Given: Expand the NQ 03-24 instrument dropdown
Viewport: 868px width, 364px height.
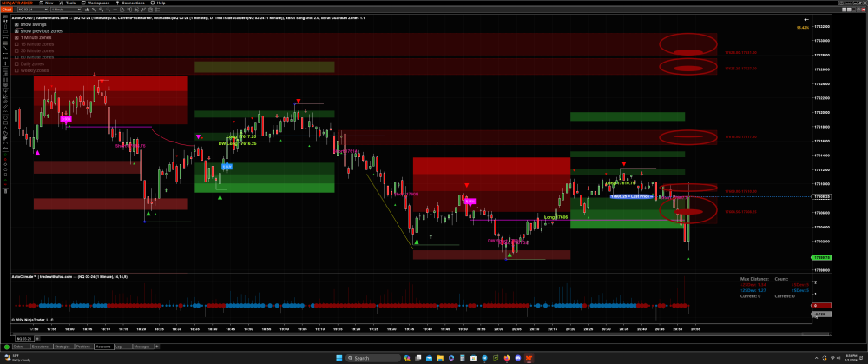Looking at the screenshot, I should click(x=32, y=10).
